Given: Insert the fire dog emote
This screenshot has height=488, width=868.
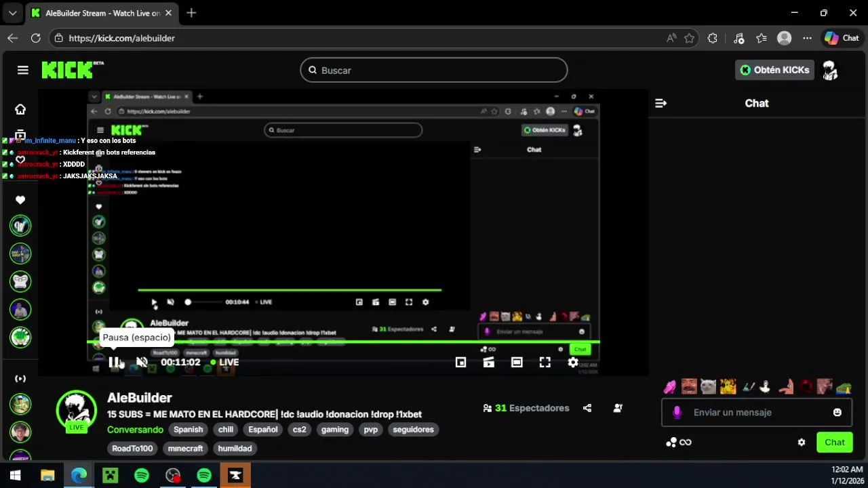Looking at the screenshot, I should coord(728,387).
